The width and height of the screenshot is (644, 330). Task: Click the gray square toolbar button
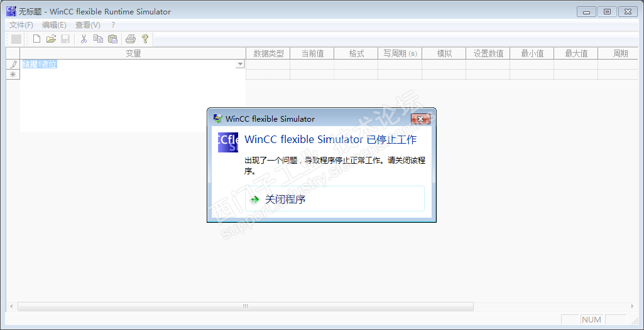tap(16, 40)
